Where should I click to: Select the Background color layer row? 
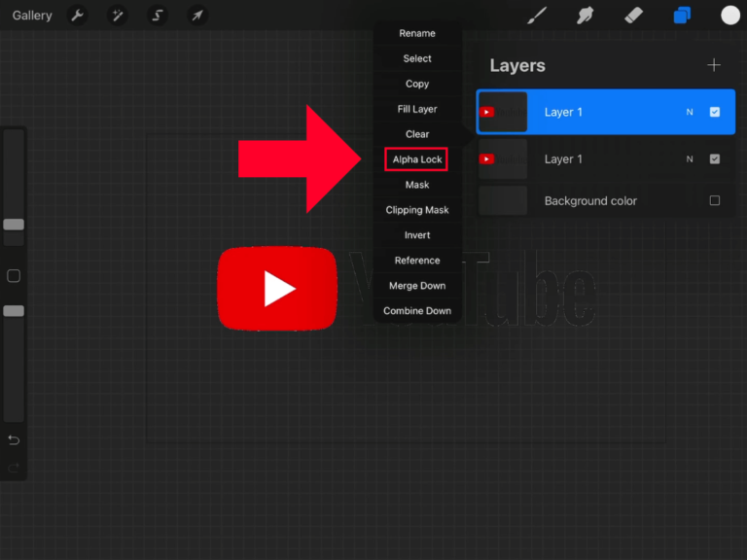tap(606, 200)
